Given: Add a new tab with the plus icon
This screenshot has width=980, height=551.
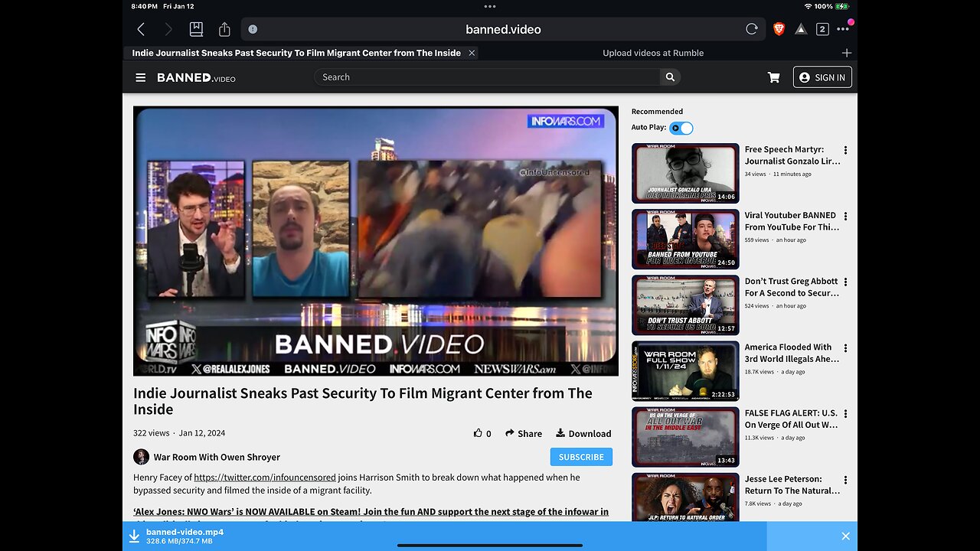Looking at the screenshot, I should pos(846,53).
